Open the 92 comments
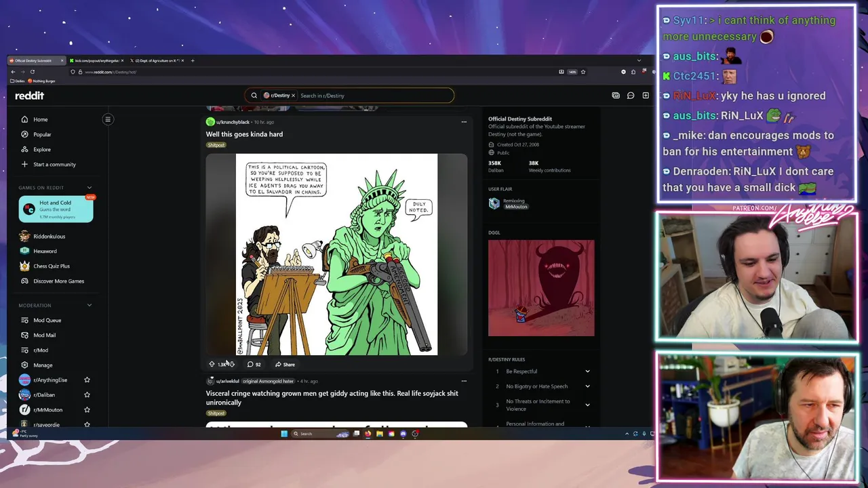The image size is (868, 488). [254, 365]
